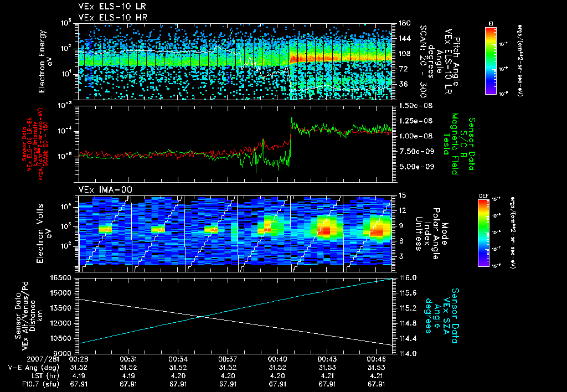
Task: Click the 'F10.7 (sfu)' row label
Action: coord(40,384)
